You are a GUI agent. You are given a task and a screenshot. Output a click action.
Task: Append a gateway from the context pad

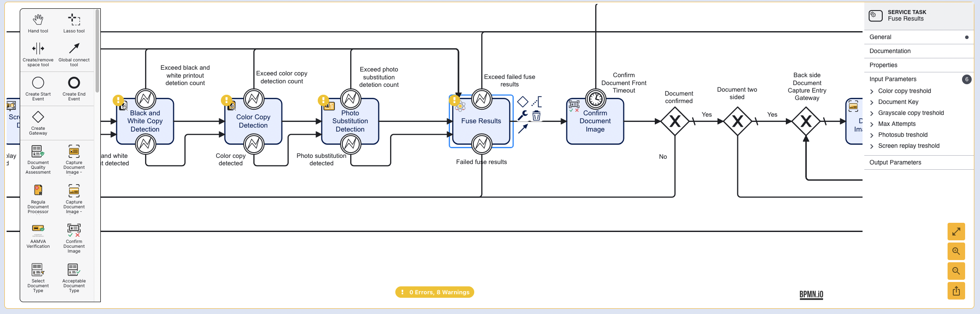coord(522,102)
